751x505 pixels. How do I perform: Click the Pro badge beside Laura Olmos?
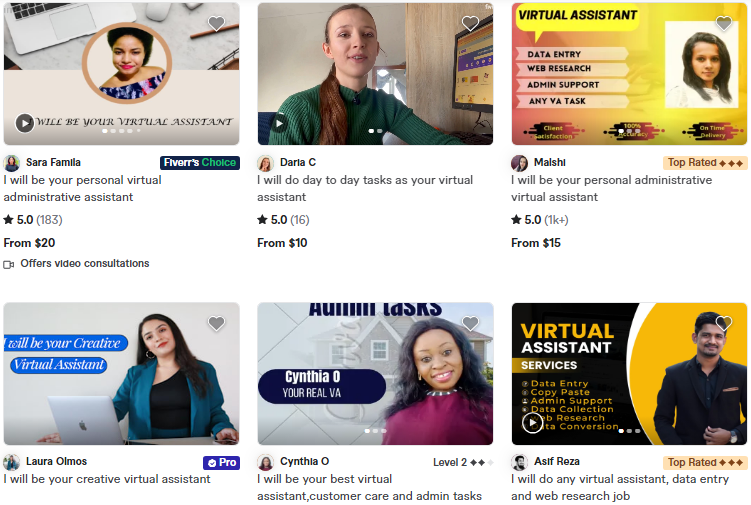pos(221,462)
